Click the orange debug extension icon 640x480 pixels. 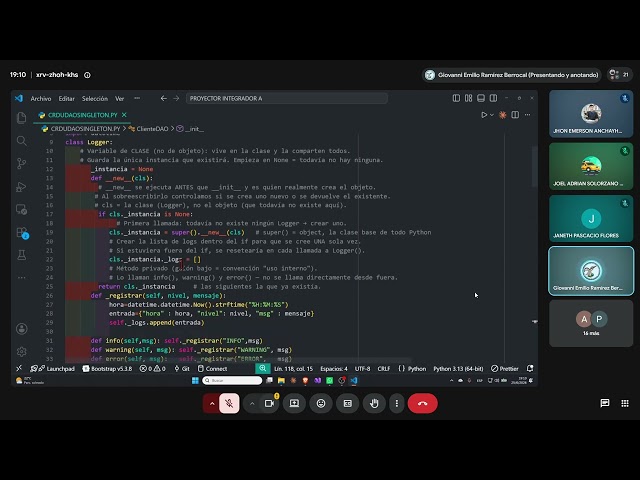503,115
